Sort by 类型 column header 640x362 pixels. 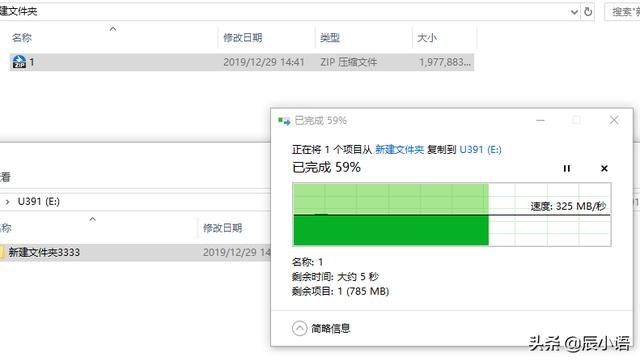pos(330,38)
